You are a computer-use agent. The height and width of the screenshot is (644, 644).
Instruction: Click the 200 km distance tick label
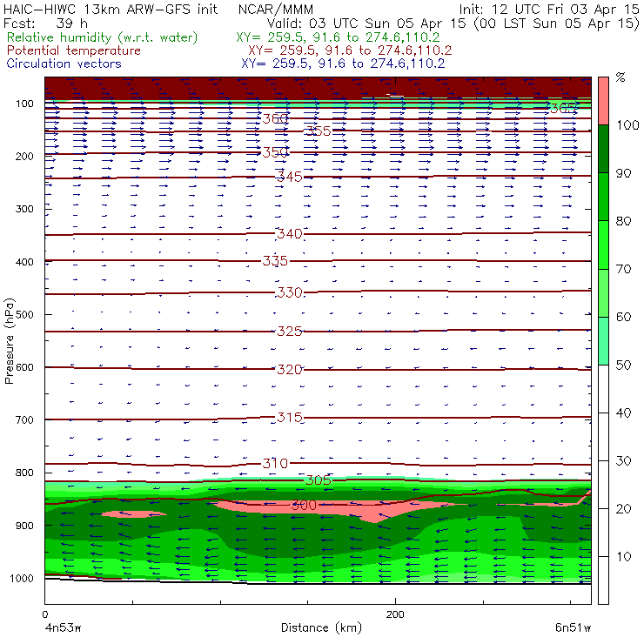coord(395,614)
